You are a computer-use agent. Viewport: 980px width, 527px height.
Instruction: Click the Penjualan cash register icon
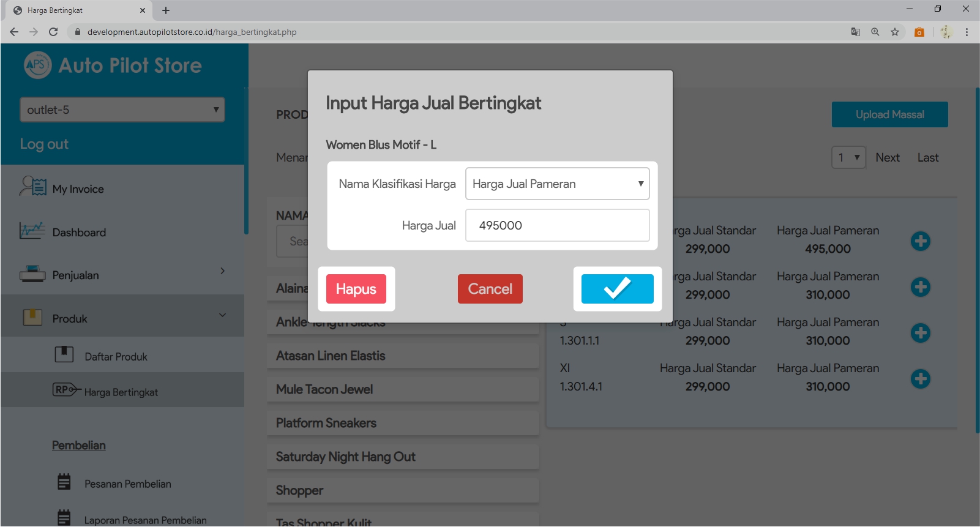point(32,274)
